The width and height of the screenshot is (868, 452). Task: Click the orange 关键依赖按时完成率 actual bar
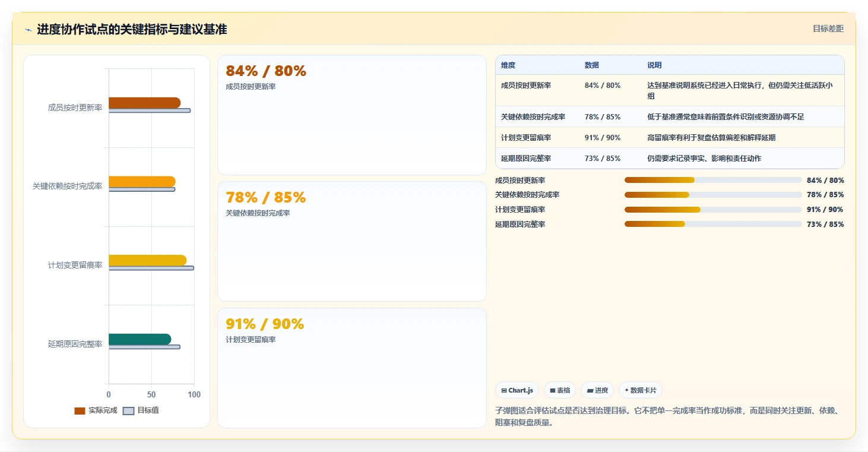pyautogui.click(x=142, y=182)
